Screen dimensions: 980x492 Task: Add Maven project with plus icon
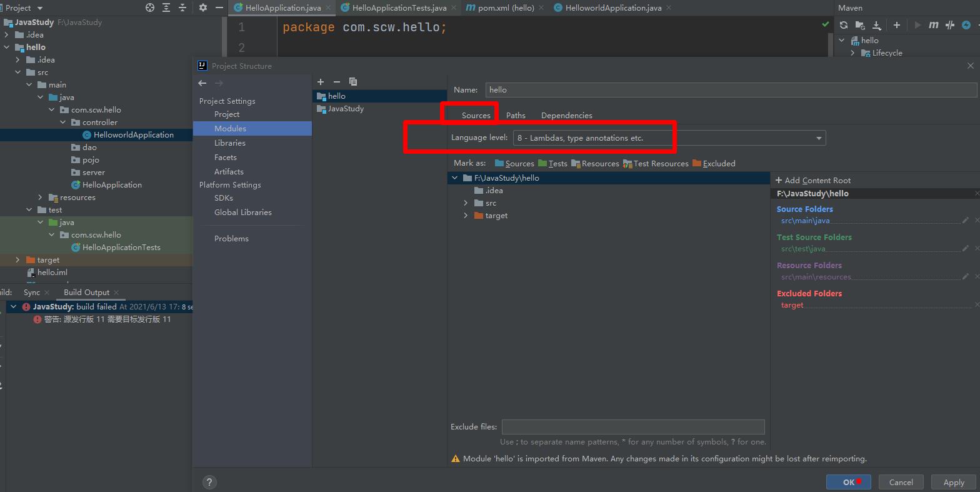pyautogui.click(x=897, y=25)
